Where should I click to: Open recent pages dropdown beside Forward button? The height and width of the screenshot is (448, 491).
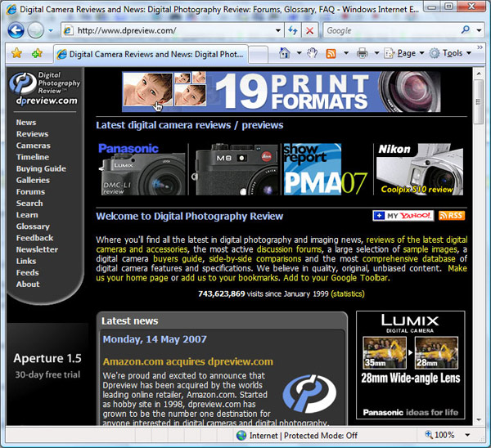coord(51,31)
